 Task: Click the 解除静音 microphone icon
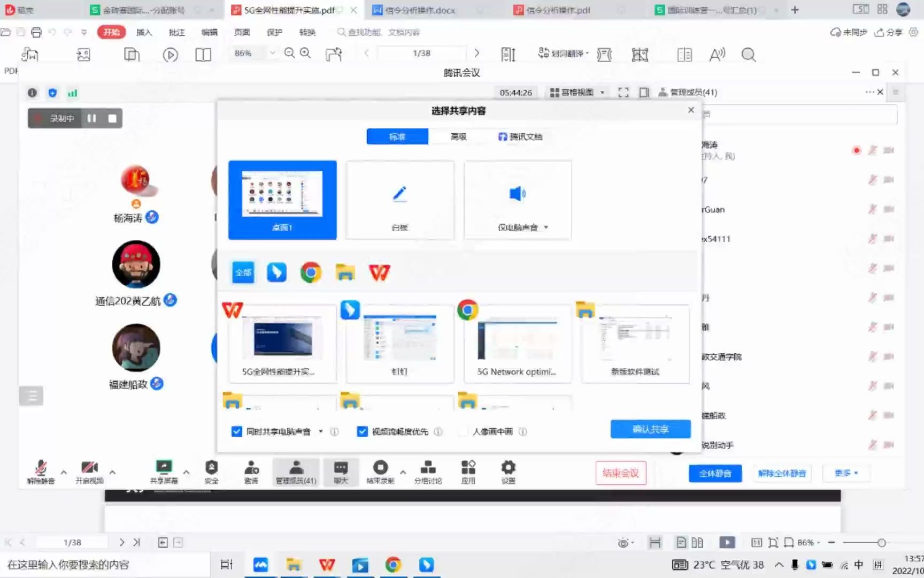(x=41, y=471)
